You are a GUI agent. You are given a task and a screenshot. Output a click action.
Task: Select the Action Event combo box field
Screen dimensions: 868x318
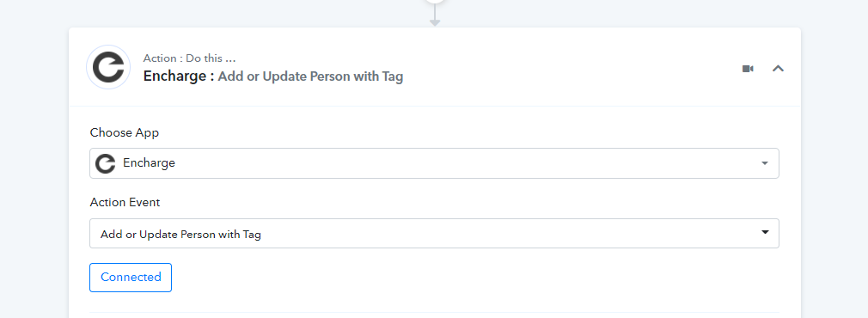click(x=434, y=233)
